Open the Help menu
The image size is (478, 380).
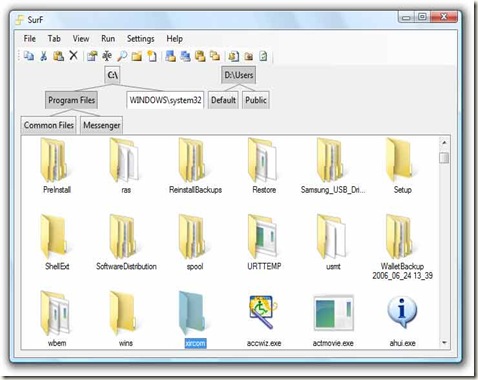[174, 39]
